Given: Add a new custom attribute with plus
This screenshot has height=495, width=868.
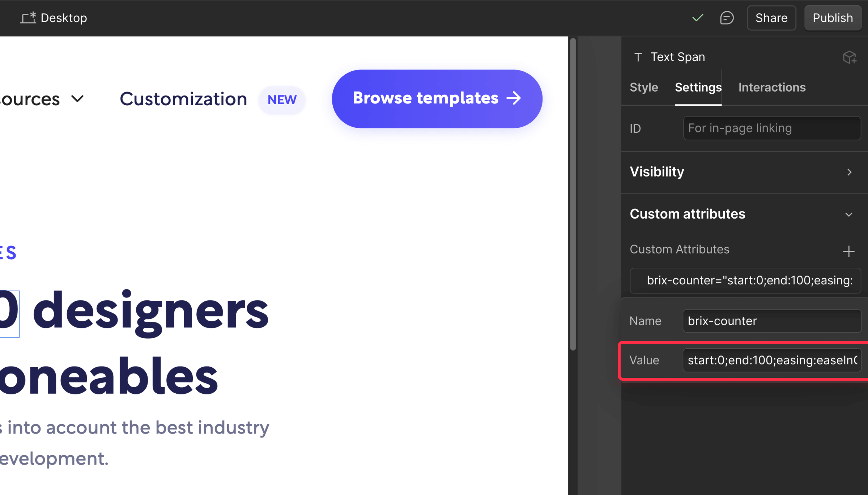Looking at the screenshot, I should point(848,251).
